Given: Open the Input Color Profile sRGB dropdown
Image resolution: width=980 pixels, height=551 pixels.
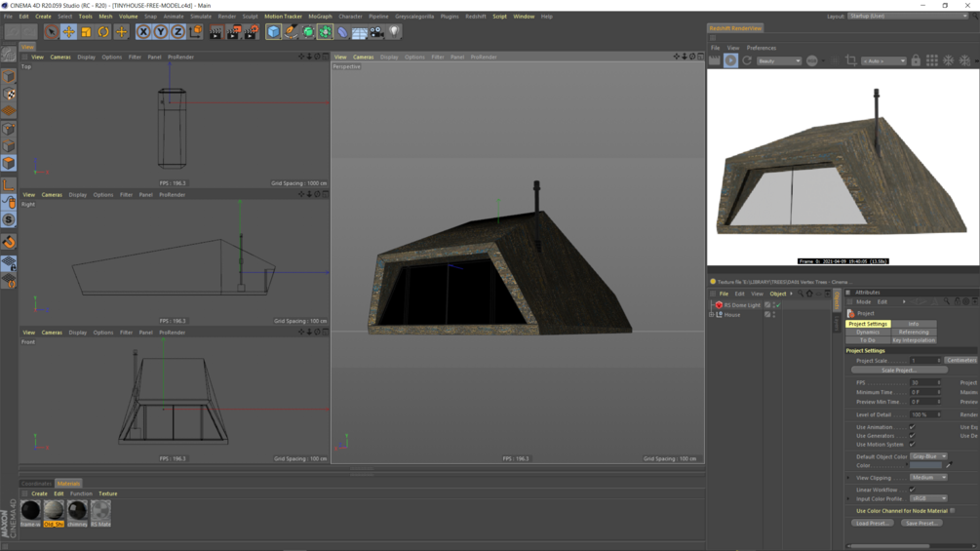Looking at the screenshot, I should (928, 499).
